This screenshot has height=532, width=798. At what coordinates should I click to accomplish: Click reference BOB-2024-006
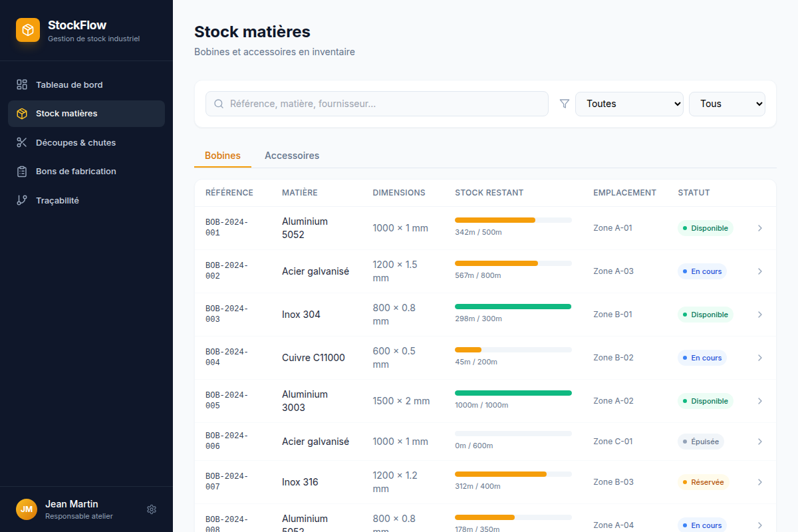[227, 442]
